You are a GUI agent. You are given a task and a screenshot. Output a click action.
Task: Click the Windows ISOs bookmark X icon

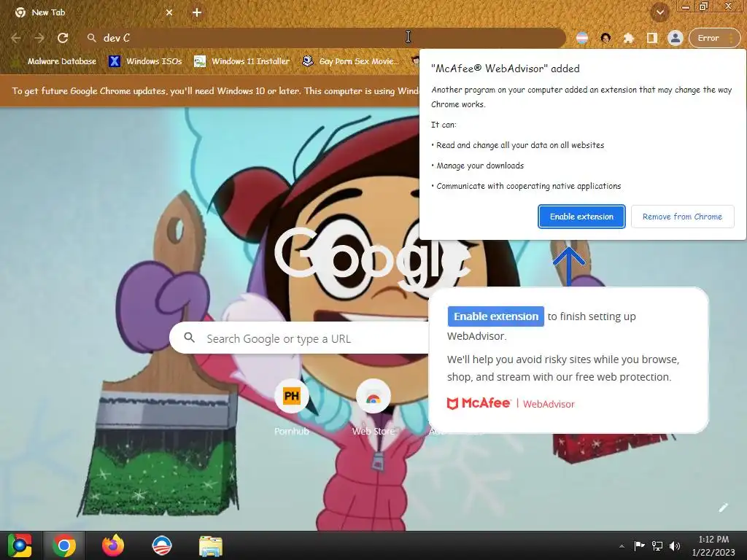click(115, 61)
